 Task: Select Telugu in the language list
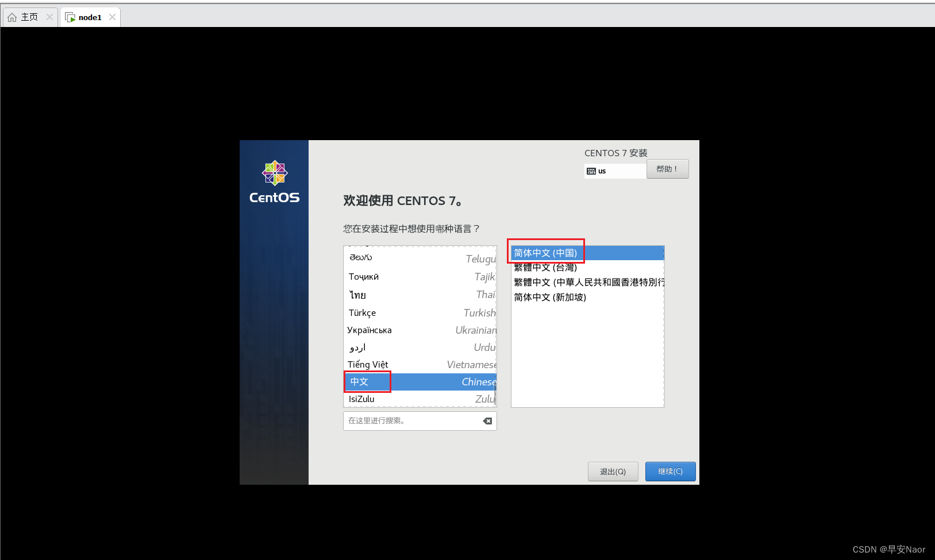pyautogui.click(x=420, y=258)
